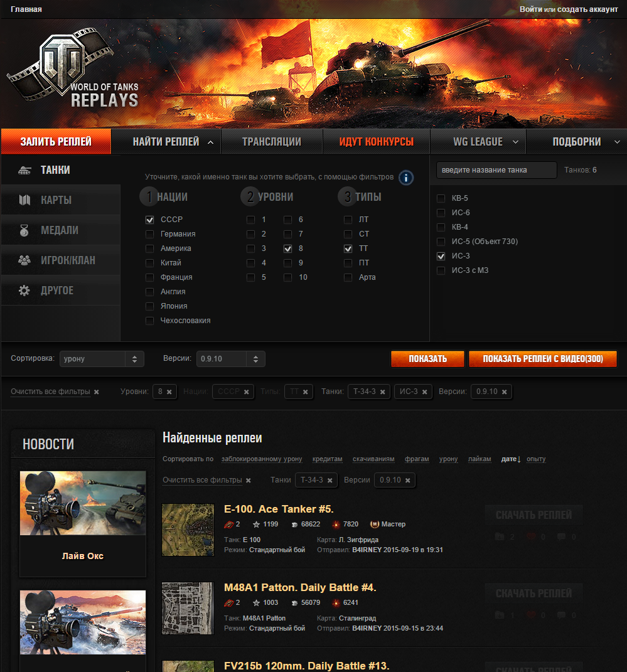Click ПОКАЗАТЬ РЕПЛЕИ С ВИДЕО(300) button

pyautogui.click(x=543, y=359)
